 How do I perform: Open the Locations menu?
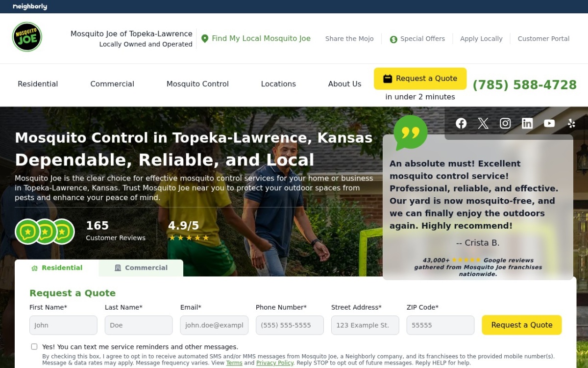coord(278,84)
